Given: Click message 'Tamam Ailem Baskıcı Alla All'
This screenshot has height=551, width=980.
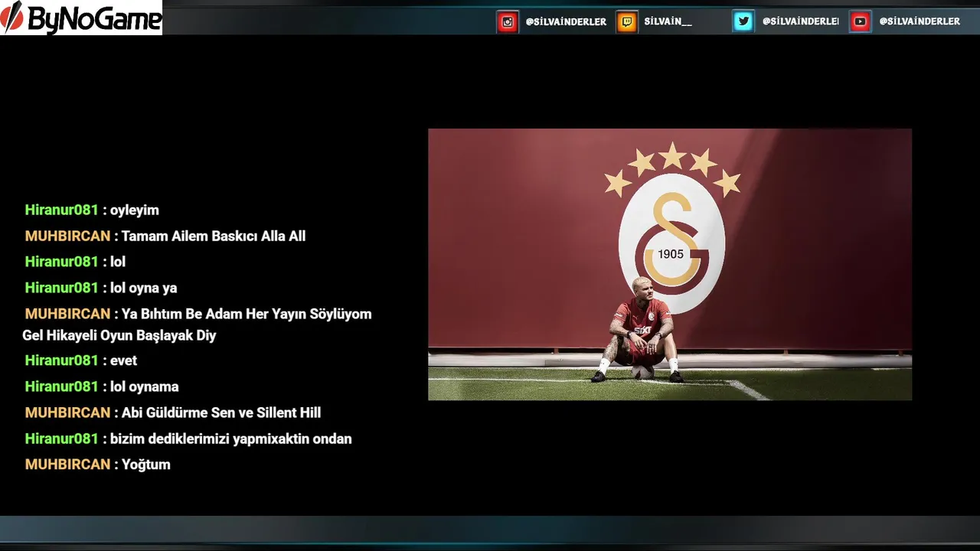Looking at the screenshot, I should coord(214,236).
